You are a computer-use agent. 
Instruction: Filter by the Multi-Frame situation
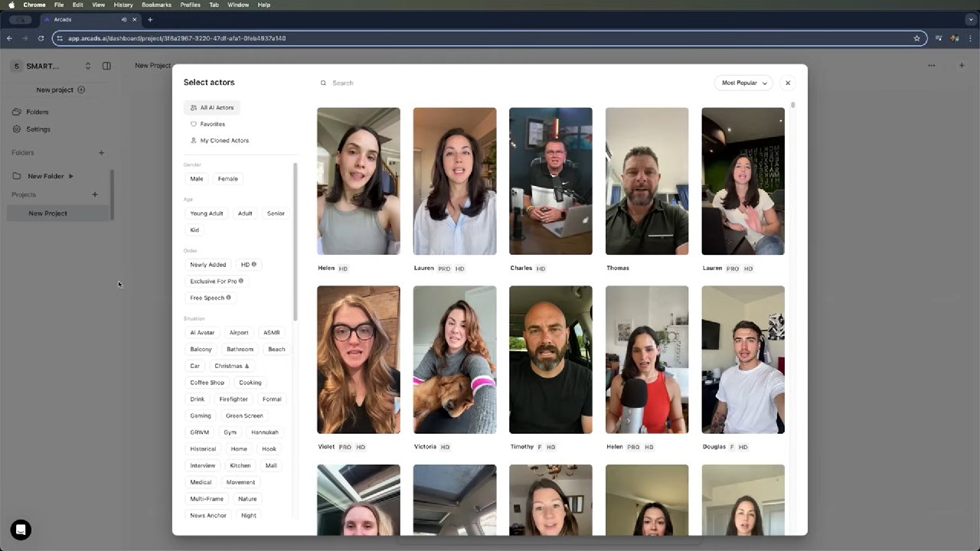pyautogui.click(x=207, y=499)
